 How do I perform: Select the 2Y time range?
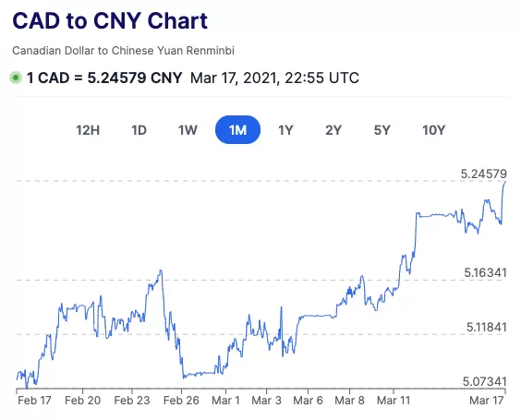(333, 130)
